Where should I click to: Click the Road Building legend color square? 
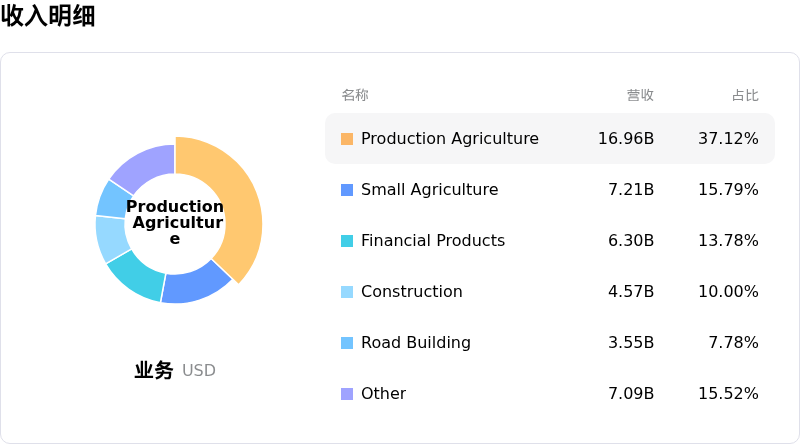pos(347,343)
